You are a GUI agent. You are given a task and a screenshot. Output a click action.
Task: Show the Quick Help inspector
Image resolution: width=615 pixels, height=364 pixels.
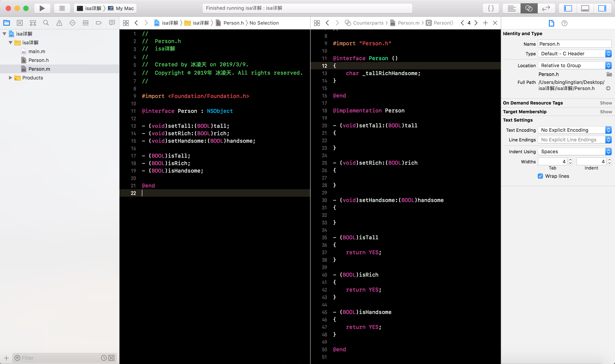point(564,23)
